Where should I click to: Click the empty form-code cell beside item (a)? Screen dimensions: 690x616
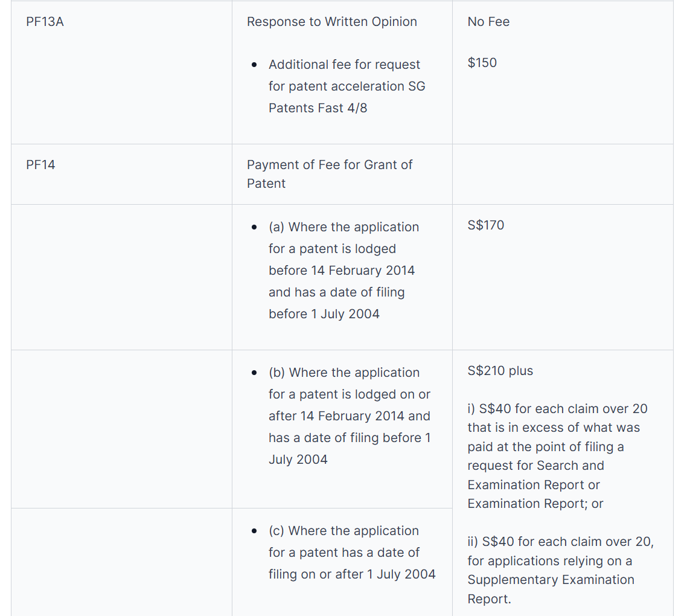pos(121,277)
